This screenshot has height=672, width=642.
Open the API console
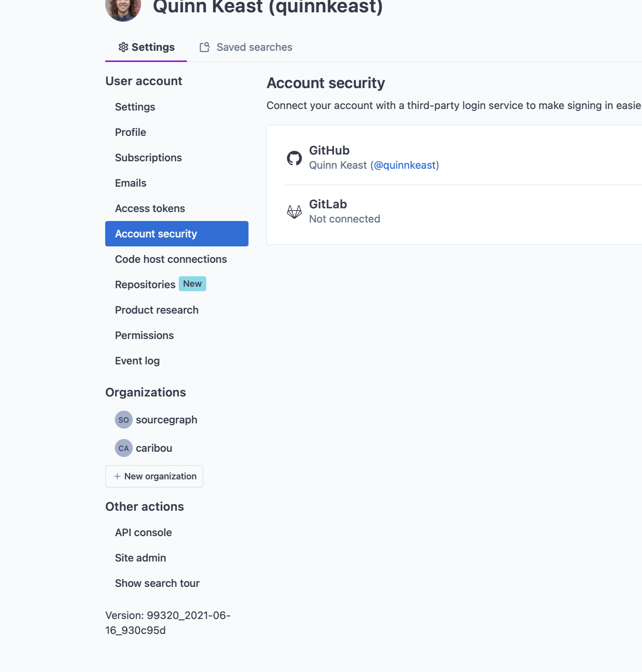pyautogui.click(x=143, y=532)
